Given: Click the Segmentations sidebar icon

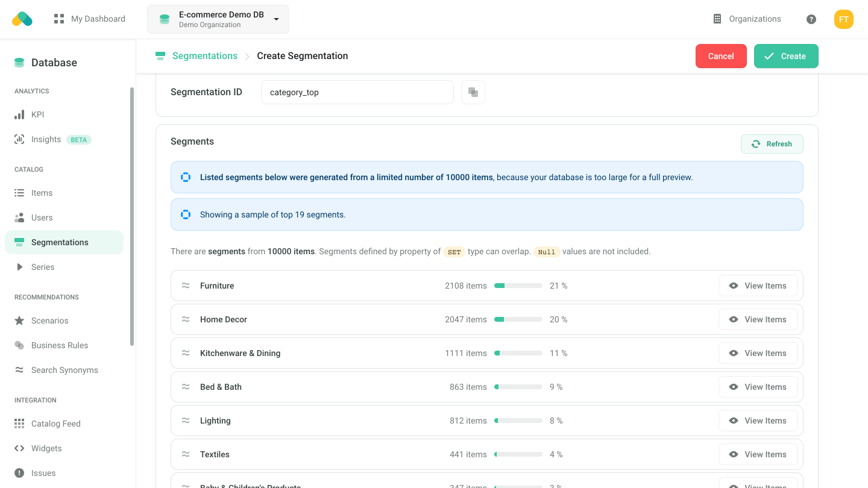Looking at the screenshot, I should (19, 242).
